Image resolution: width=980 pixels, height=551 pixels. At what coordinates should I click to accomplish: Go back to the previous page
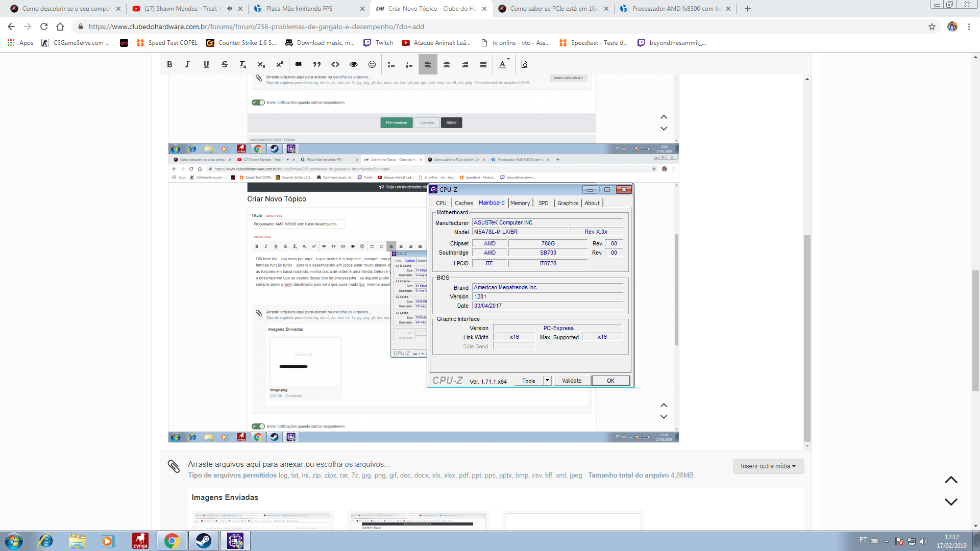click(x=11, y=27)
